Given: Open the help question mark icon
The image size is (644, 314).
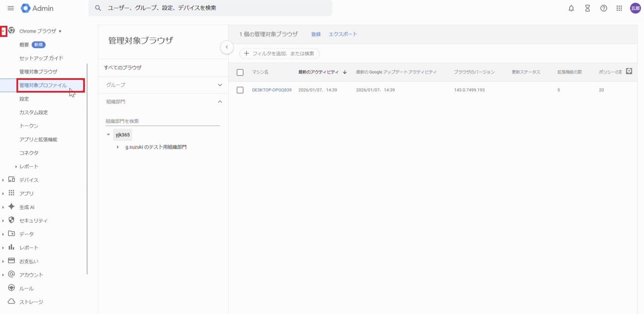Looking at the screenshot, I should tap(603, 8).
